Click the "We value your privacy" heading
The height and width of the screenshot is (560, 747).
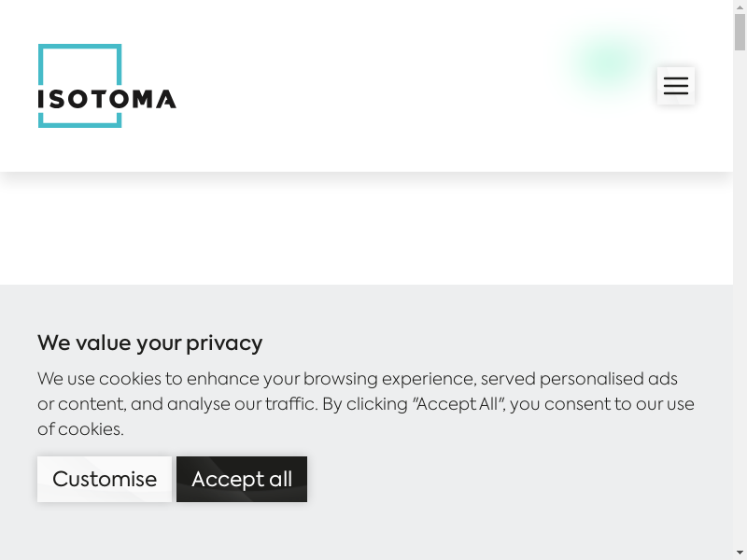(149, 343)
